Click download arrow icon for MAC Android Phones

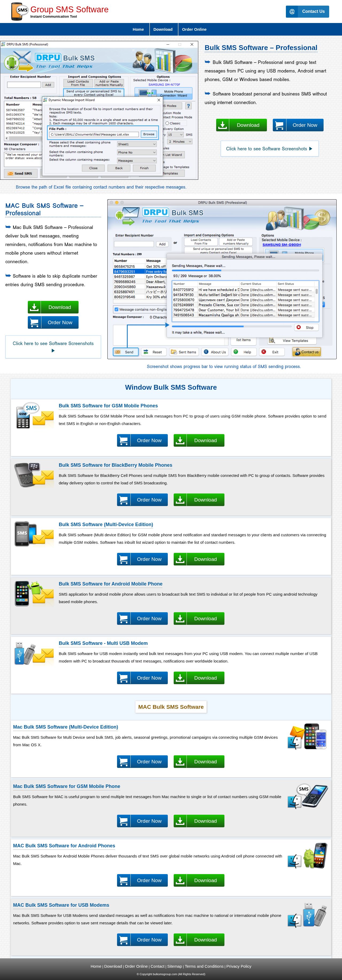(x=180, y=880)
